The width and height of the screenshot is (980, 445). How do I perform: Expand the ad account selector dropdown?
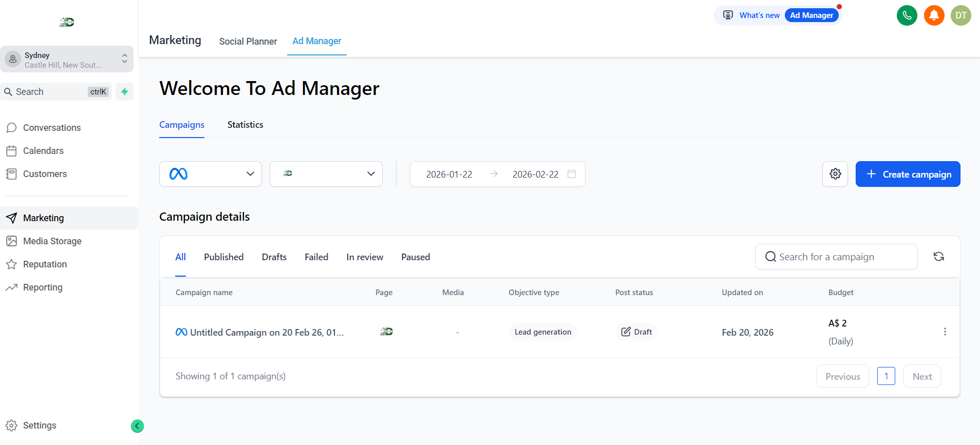point(326,174)
